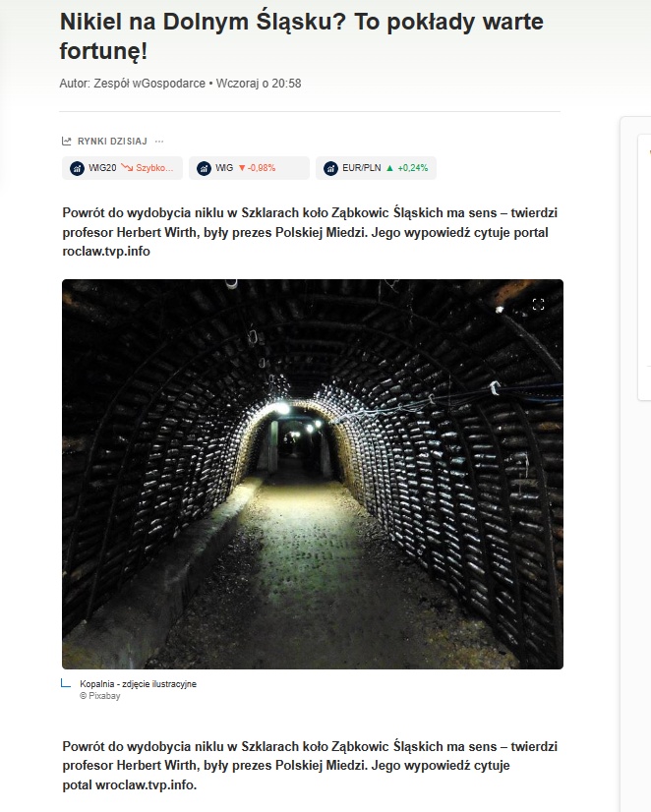The width and height of the screenshot is (651, 812).
Task: Click the RYNKI DZISIAJ section label
Action: click(x=112, y=141)
